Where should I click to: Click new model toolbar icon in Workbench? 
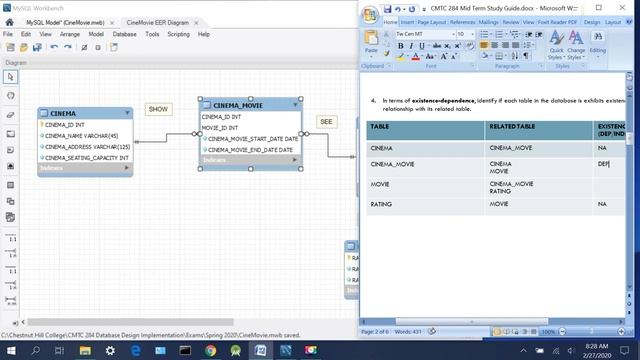[x=10, y=47]
